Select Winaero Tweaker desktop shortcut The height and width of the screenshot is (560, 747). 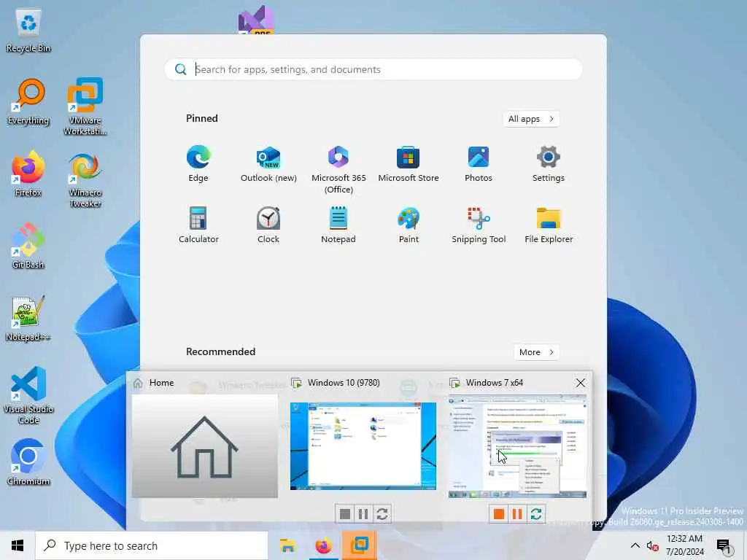85,180
